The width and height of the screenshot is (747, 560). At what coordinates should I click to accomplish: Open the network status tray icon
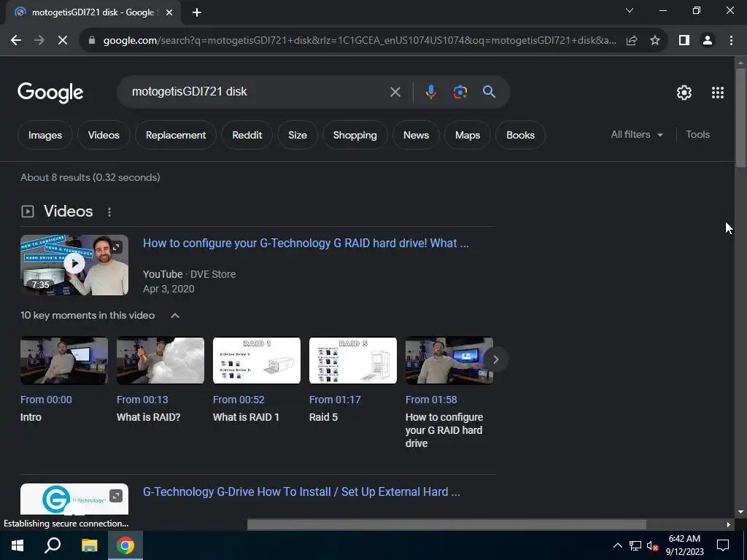pyautogui.click(x=635, y=545)
